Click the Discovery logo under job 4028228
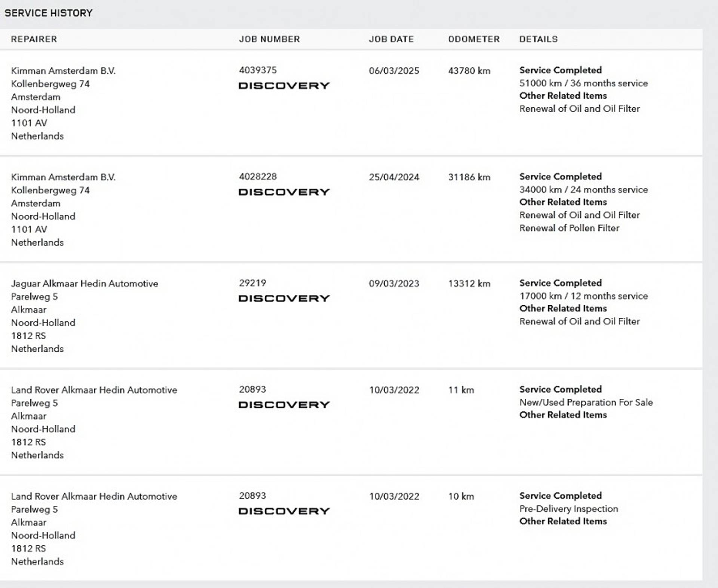The width and height of the screenshot is (718, 588). tap(284, 192)
